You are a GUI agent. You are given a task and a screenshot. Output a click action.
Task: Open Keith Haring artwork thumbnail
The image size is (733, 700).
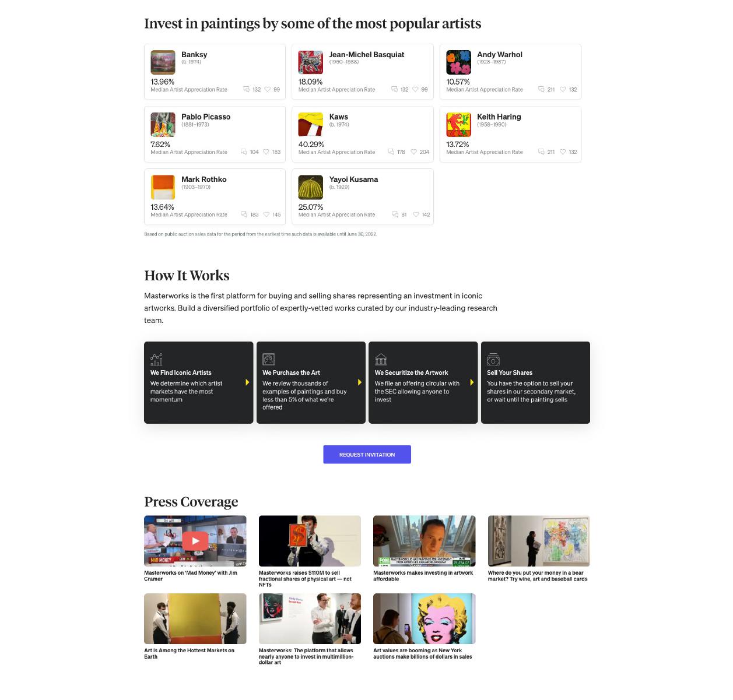pos(458,125)
